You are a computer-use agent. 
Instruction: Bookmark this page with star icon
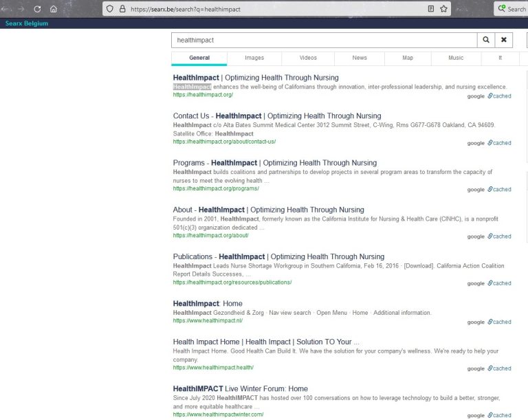pos(444,9)
